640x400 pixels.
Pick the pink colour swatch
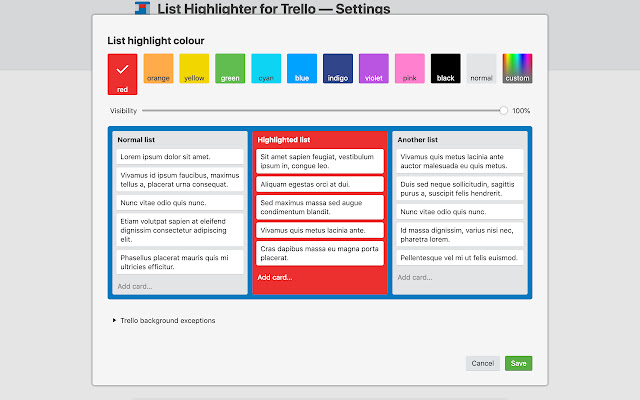click(410, 69)
